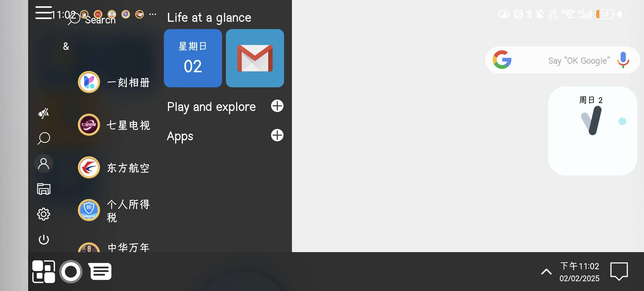Click the battery 14 indicator
Image resolution: width=644 pixels, height=291 pixels.
coord(604,14)
